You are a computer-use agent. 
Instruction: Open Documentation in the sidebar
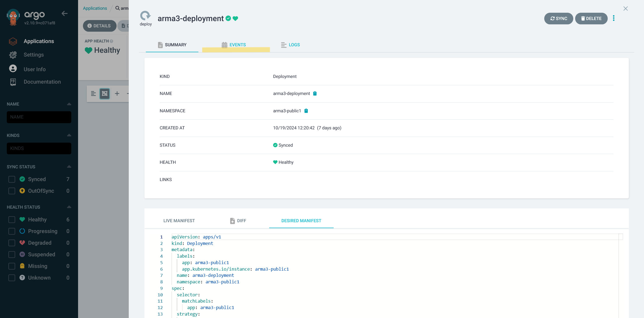click(42, 82)
